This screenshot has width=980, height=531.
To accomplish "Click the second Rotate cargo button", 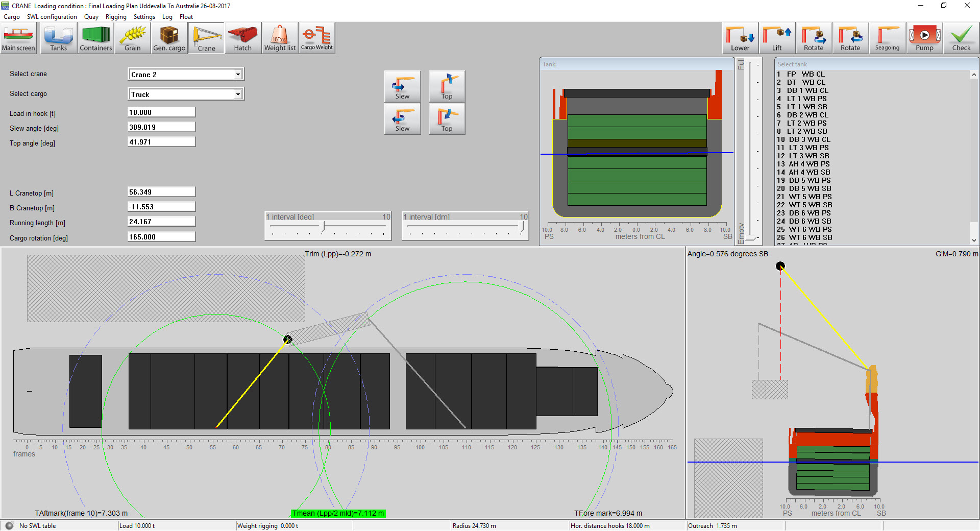I will pyautogui.click(x=850, y=38).
